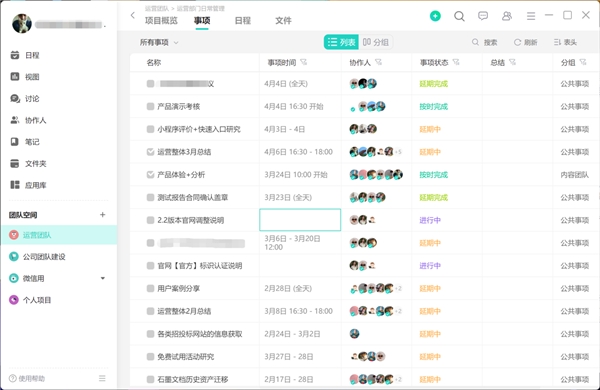Open the search magnifier icon in the top bar
The image size is (600, 390).
point(459,16)
